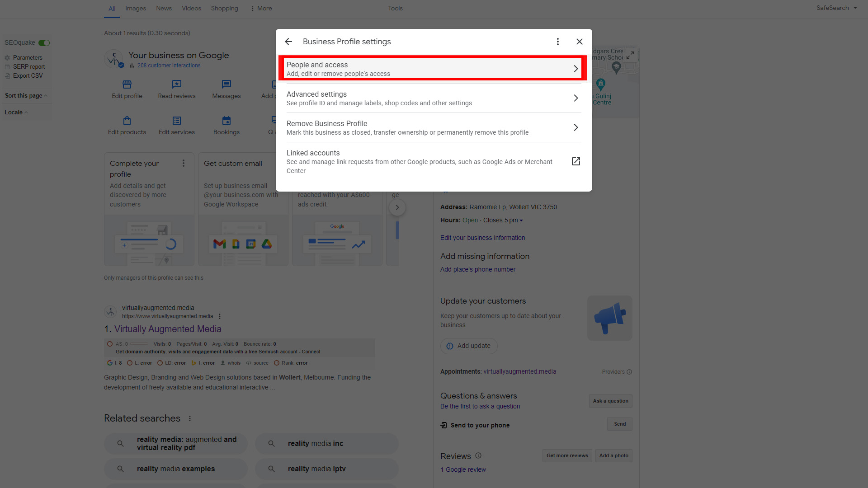Click Get more reviews button
Screen dimensions: 868x488
[x=567, y=455]
